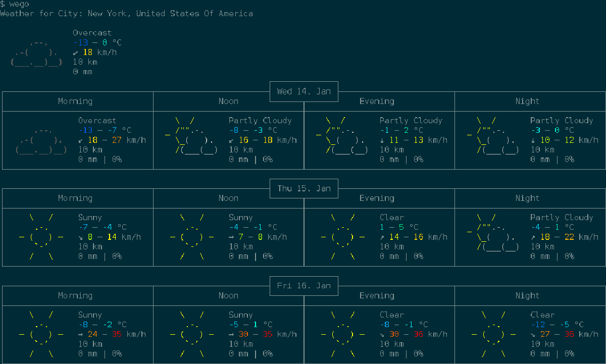Click 'Partly Cloudy' label in Thursday Night cell
606x364 pixels.
tap(562, 218)
